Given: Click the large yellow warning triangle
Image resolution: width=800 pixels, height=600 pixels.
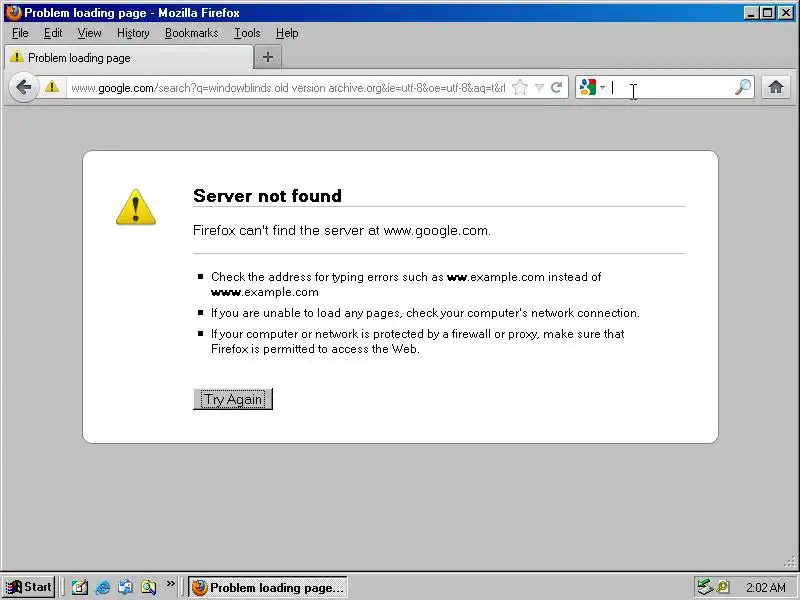Looking at the screenshot, I should (136, 207).
